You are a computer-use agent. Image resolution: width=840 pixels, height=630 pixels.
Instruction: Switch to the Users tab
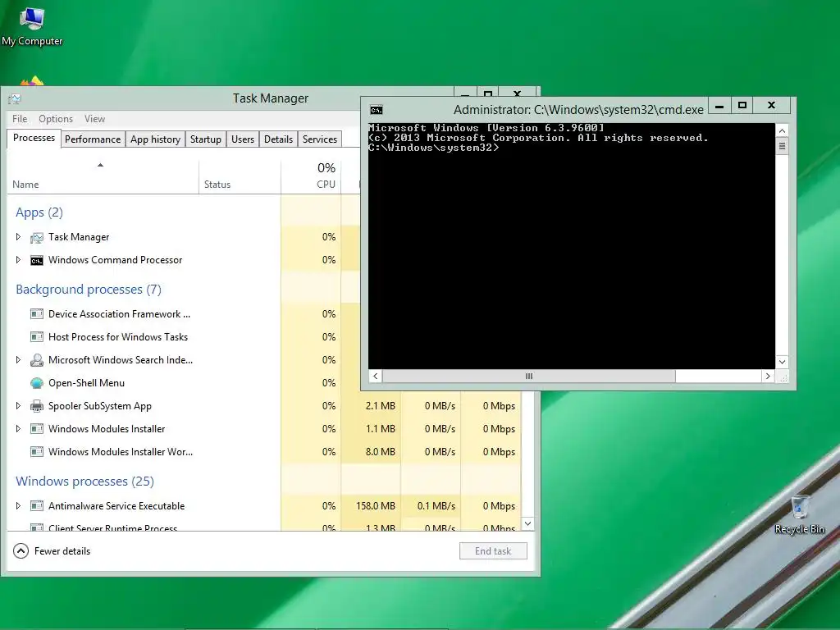coord(243,139)
